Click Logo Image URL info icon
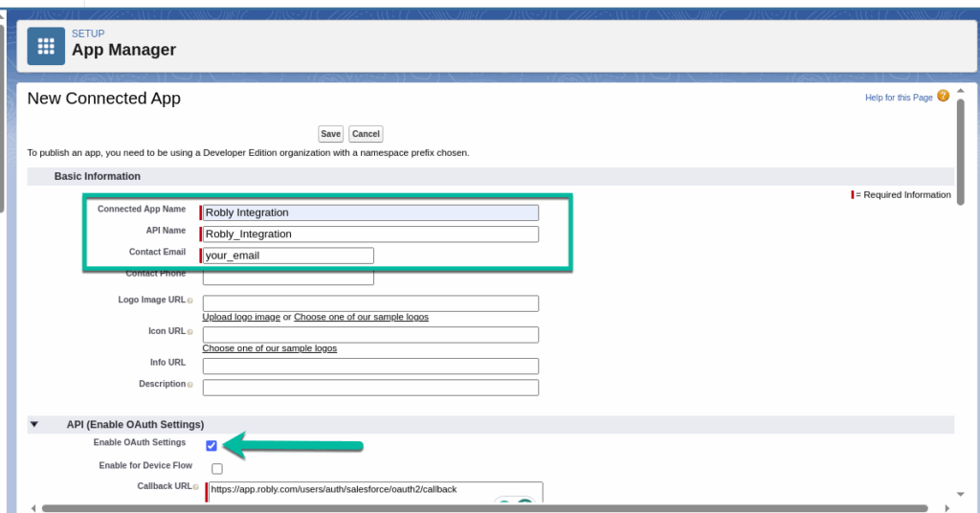 [190, 301]
